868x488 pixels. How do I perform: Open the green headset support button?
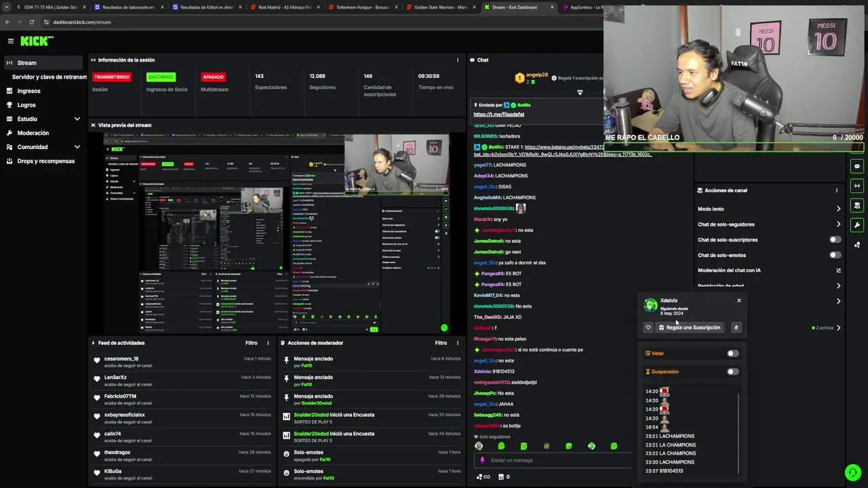click(x=853, y=472)
